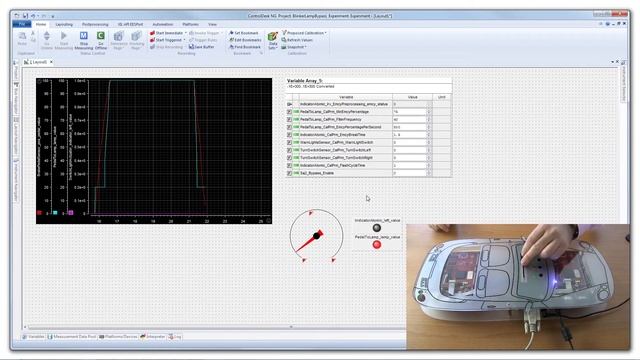This screenshot has width=640, height=360.
Task: Open the Log pane tab
Action: click(175, 337)
